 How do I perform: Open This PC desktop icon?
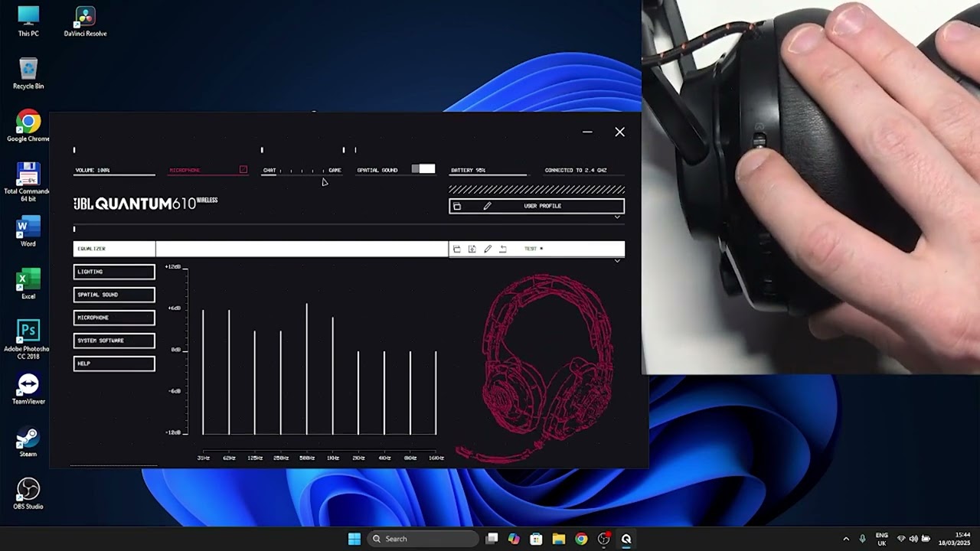[x=28, y=21]
